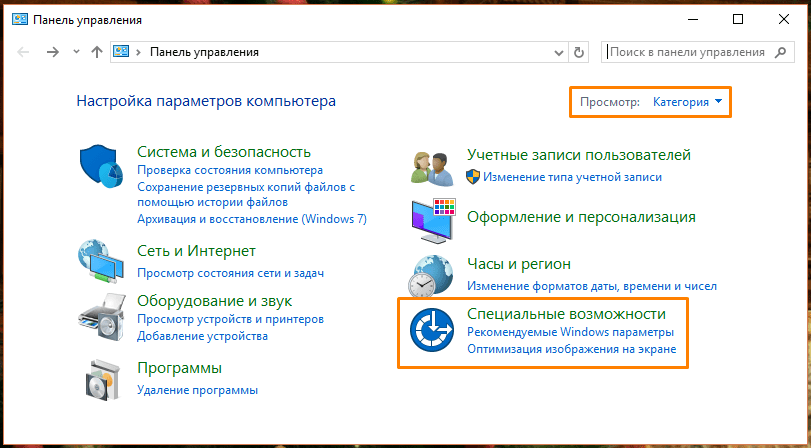811x448 pixels.
Task: Go up one level with the up arrow
Action: click(97, 52)
